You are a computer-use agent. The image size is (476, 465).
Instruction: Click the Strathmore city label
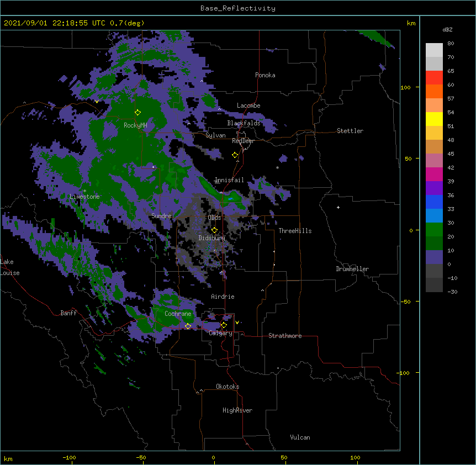285,336
